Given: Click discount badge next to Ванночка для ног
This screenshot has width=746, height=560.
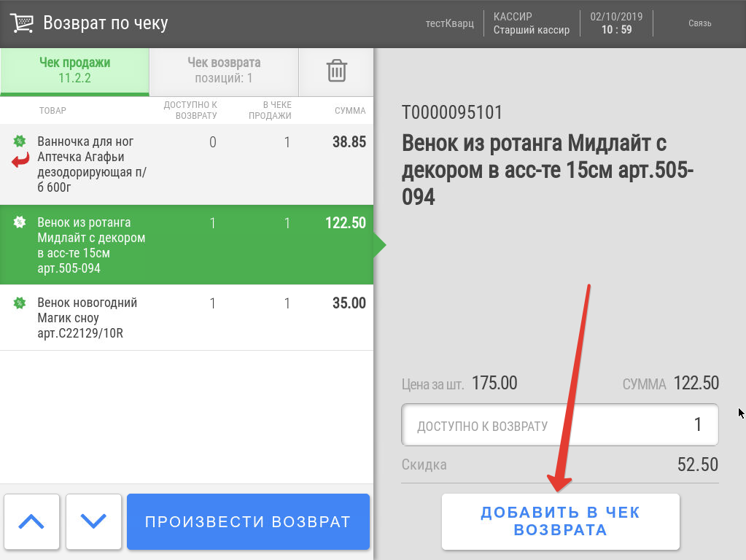Looking at the screenshot, I should [x=20, y=141].
